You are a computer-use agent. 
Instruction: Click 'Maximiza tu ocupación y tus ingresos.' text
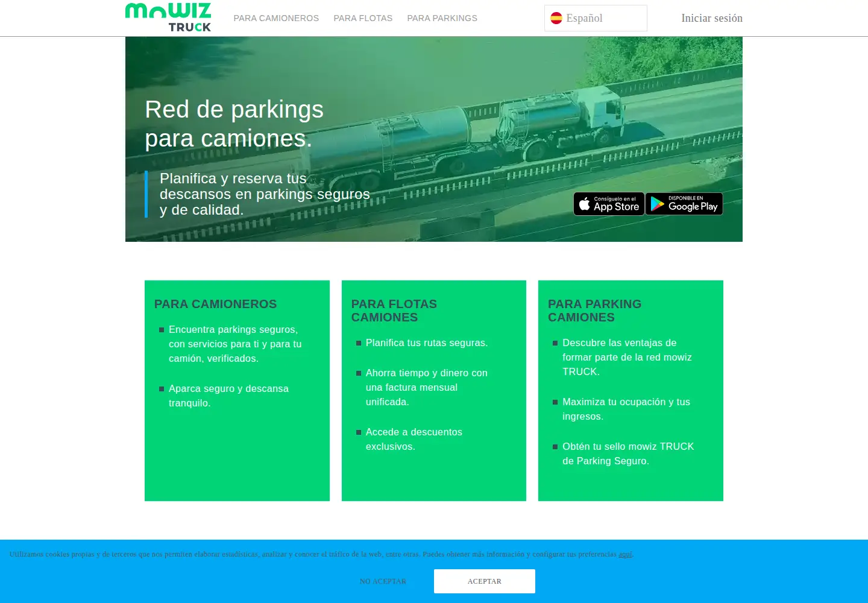[626, 409]
